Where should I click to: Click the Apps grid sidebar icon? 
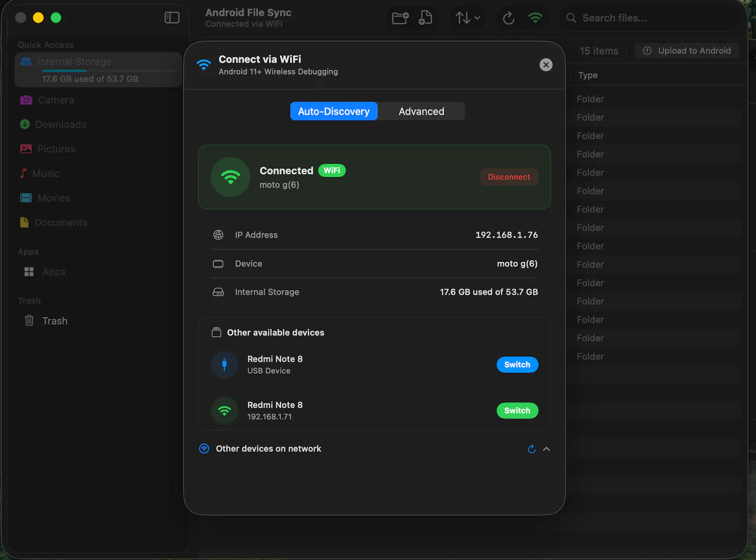[x=29, y=272]
